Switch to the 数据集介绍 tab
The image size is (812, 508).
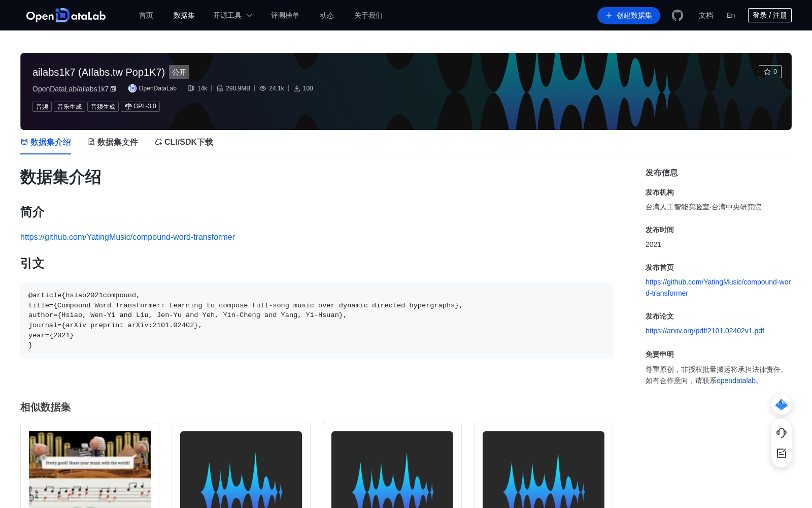click(x=46, y=142)
